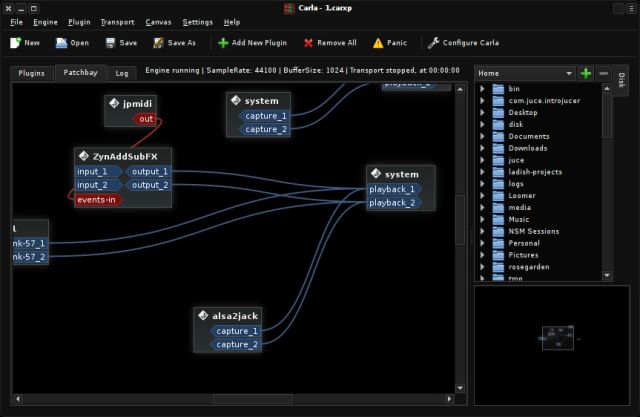Click ZynAddSubFX events-in port
Image resolution: width=640 pixels, height=417 pixels.
coord(98,200)
